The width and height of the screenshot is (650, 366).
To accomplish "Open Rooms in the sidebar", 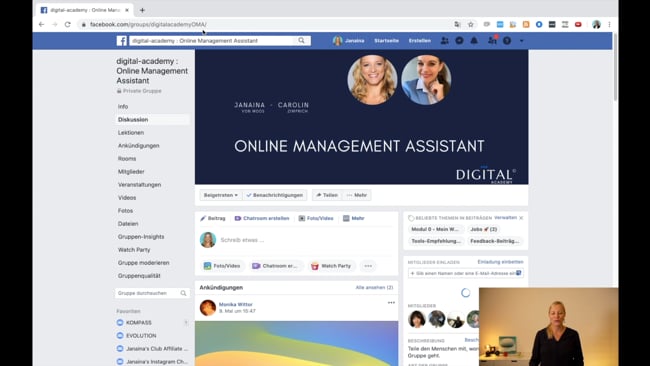I will pos(127,158).
